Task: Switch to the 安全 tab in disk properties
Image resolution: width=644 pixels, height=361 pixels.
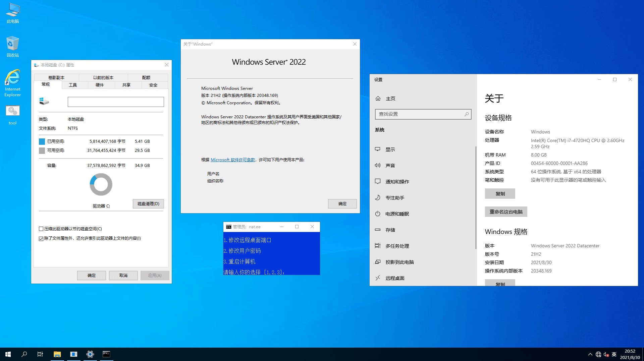Action: 154,85
